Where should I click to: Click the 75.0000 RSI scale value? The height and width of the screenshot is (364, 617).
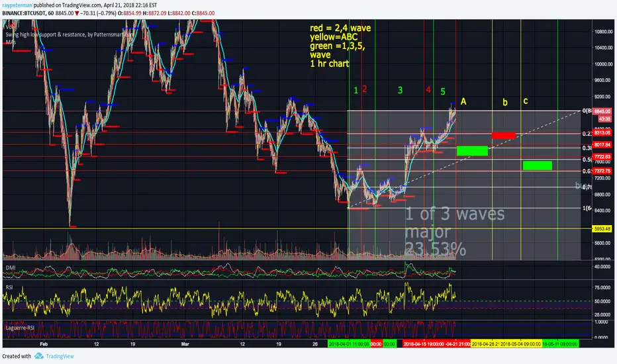[x=604, y=288]
